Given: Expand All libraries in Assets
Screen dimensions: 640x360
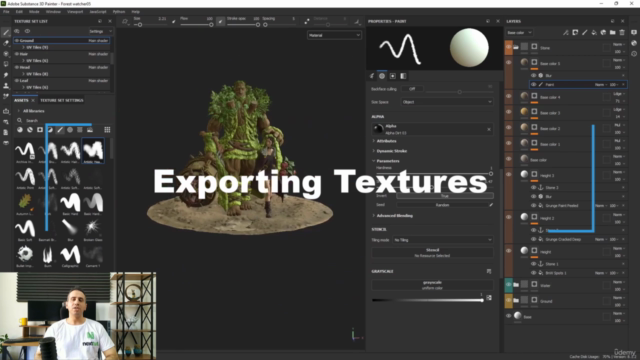Looking at the screenshot, I should 19,111.
